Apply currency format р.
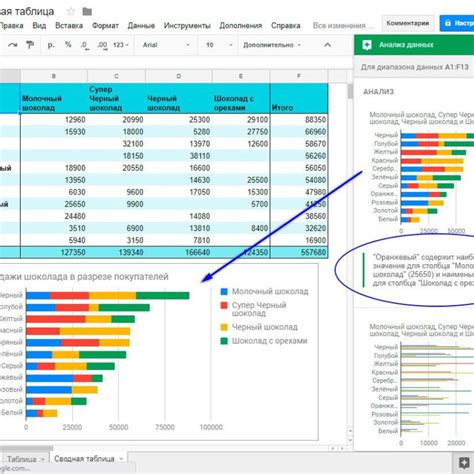 click(51, 45)
